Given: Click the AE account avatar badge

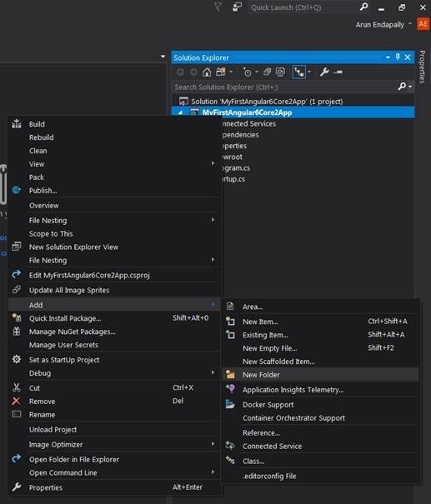Looking at the screenshot, I should tap(423, 24).
